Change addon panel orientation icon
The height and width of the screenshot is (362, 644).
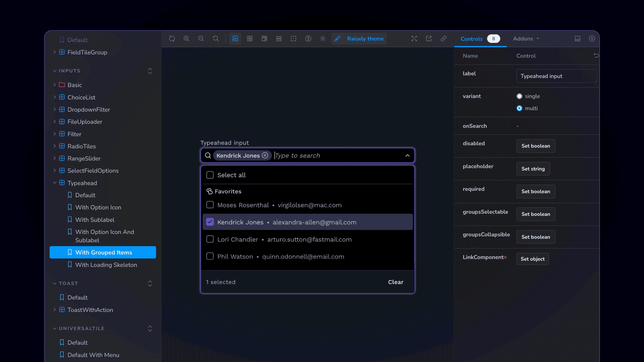(x=577, y=39)
